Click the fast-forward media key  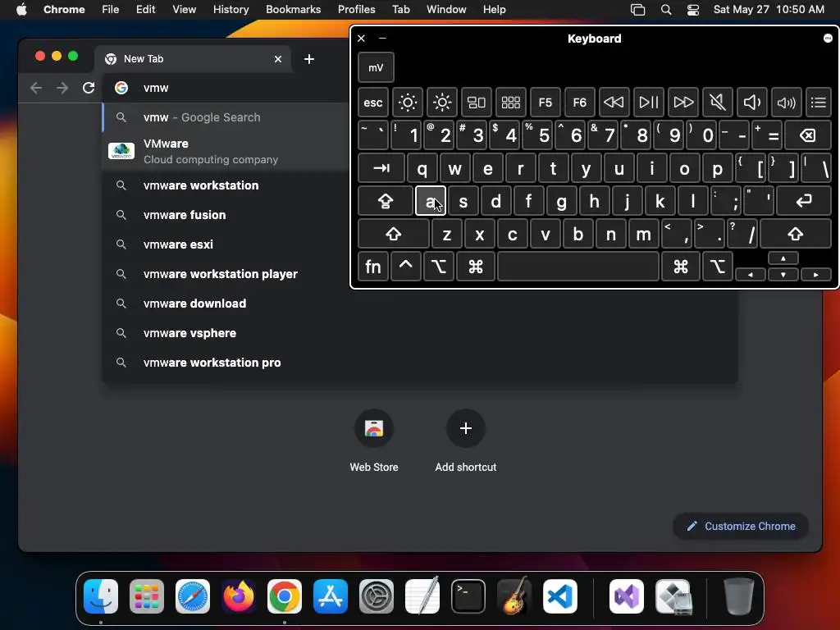coord(683,103)
